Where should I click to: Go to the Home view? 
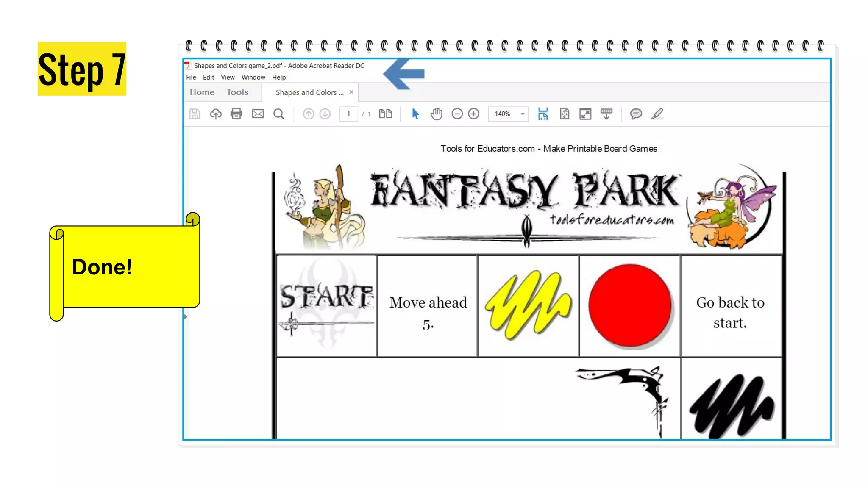(x=202, y=92)
